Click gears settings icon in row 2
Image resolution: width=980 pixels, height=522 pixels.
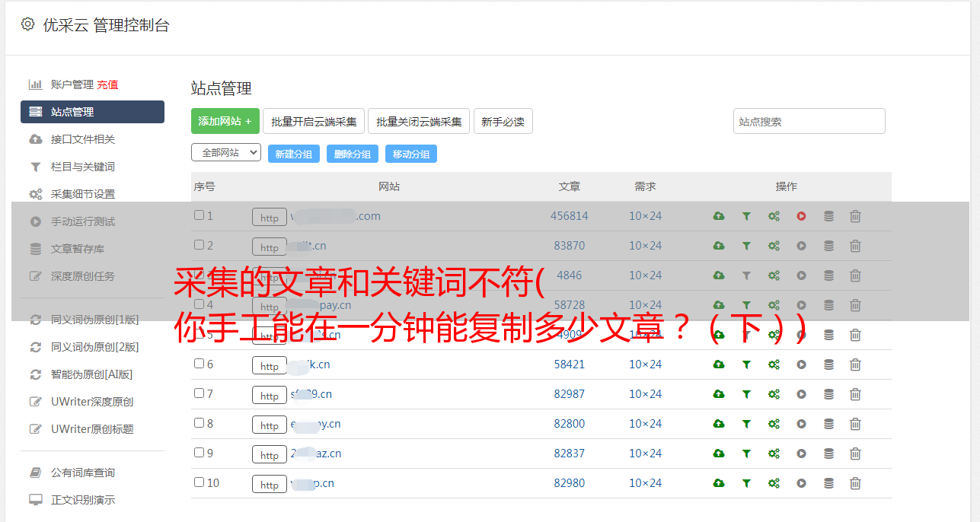(774, 246)
